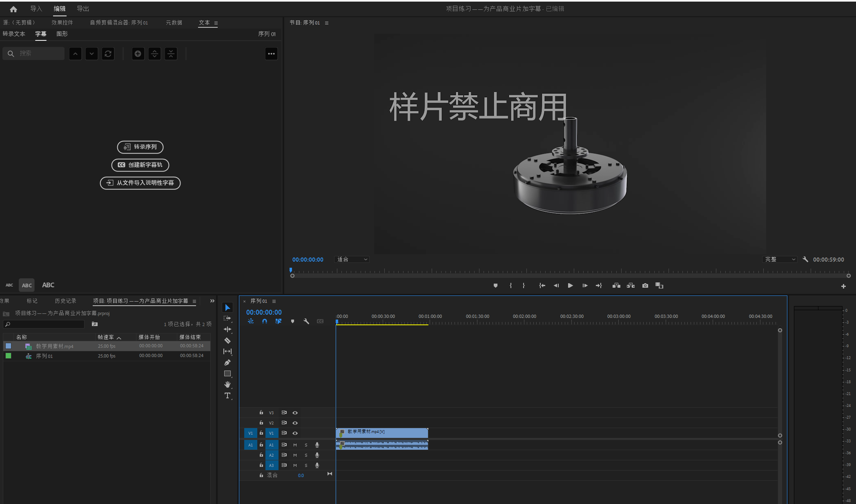Open the playback resolution dropdown

780,260
